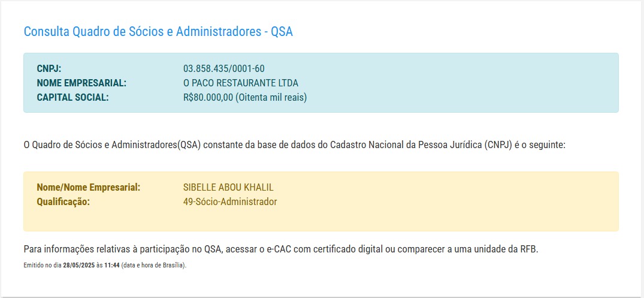Click the CAPITAL SOCIAL label
This screenshot has width=644, height=298.
tap(72, 98)
